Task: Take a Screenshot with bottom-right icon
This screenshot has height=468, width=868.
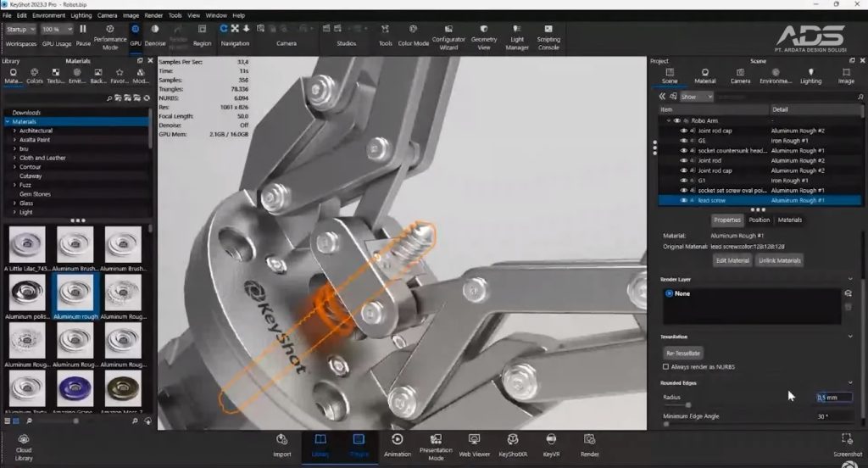Action: click(x=847, y=443)
